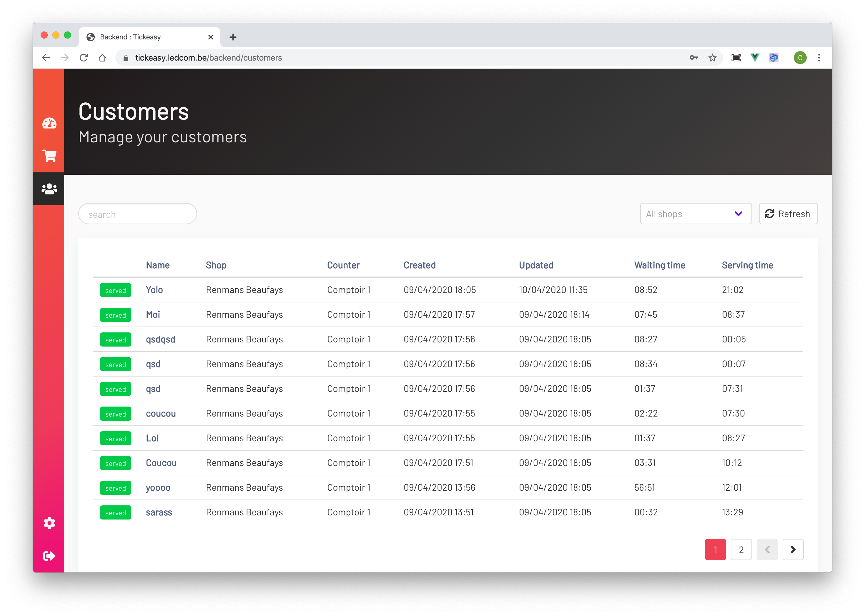Open Vue devtools extension icon
The image size is (865, 616).
point(755,58)
